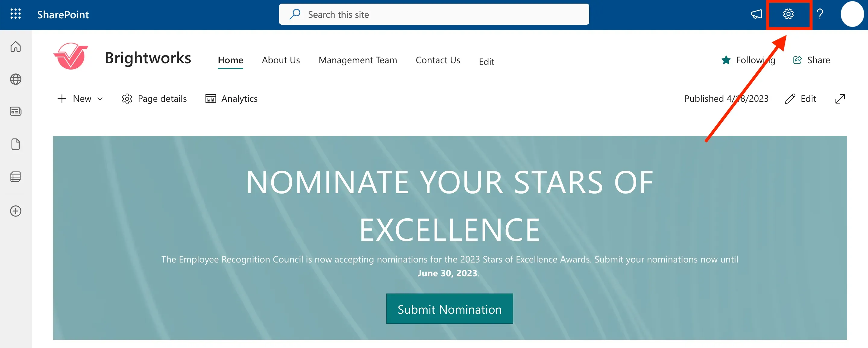Expand the New dropdown menu
This screenshot has width=868, height=348.
[x=80, y=99]
